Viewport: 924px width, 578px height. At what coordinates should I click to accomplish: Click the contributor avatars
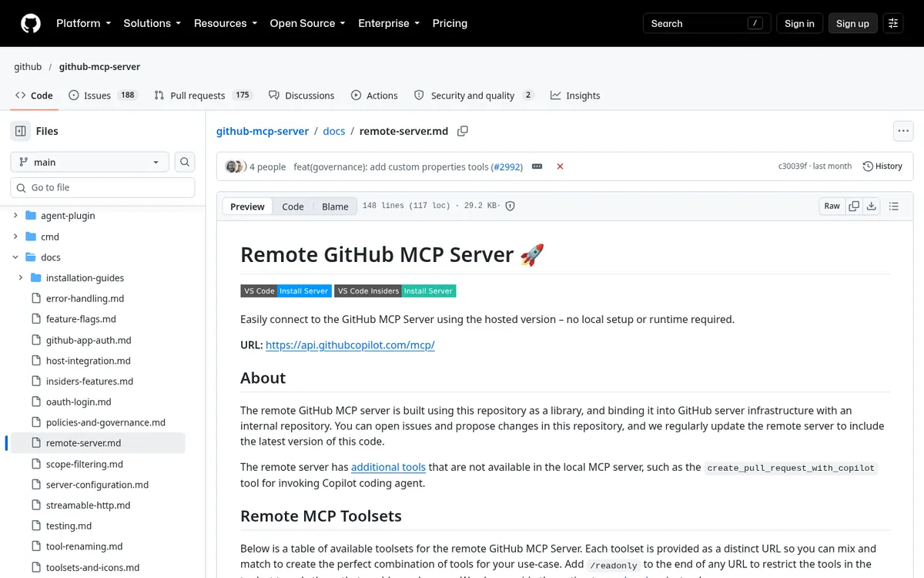[235, 166]
